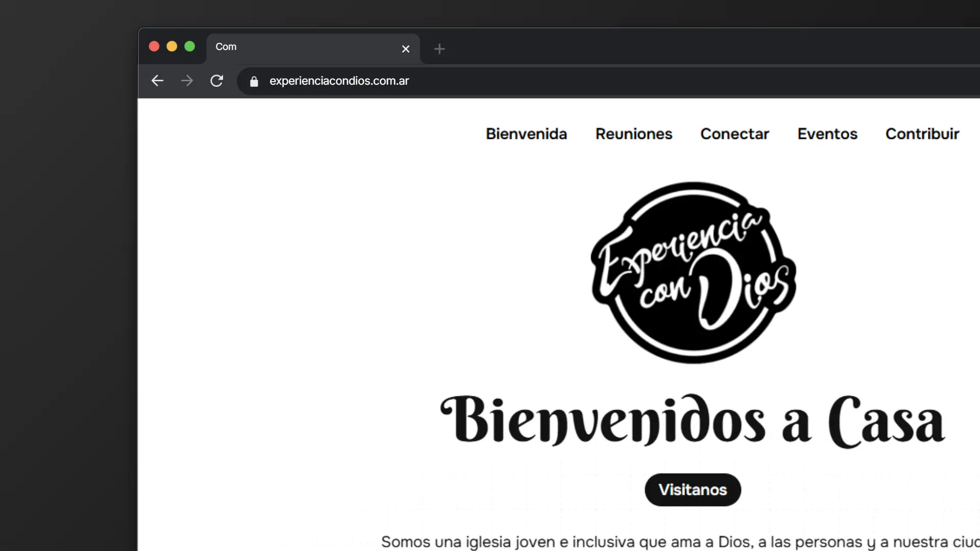
Task: Open a new tab with the plus icon
Action: pyautogui.click(x=439, y=49)
